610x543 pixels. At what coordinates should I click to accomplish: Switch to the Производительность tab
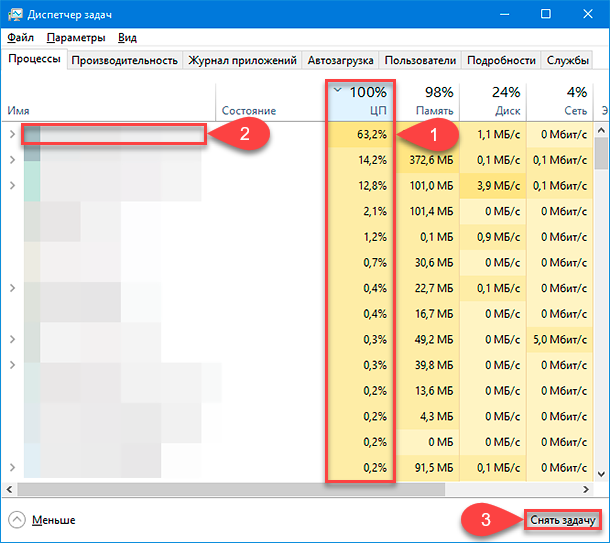coord(124,60)
